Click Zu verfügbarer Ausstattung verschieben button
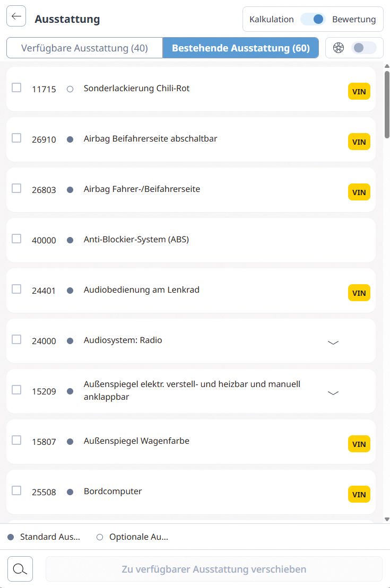The image size is (390, 588). click(214, 569)
